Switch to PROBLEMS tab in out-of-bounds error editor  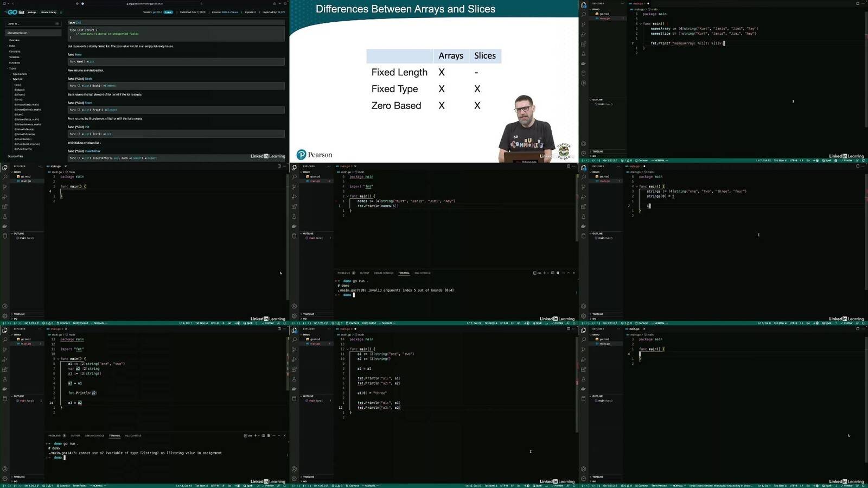[x=344, y=273]
